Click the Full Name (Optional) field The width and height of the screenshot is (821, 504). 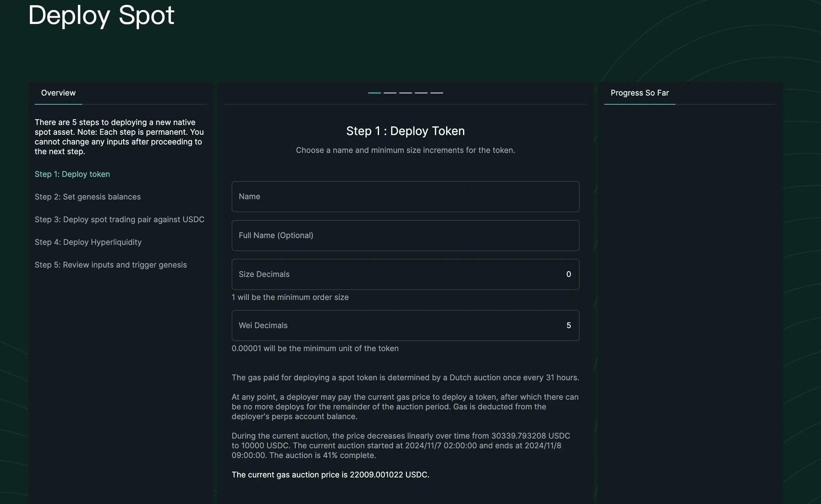point(405,235)
